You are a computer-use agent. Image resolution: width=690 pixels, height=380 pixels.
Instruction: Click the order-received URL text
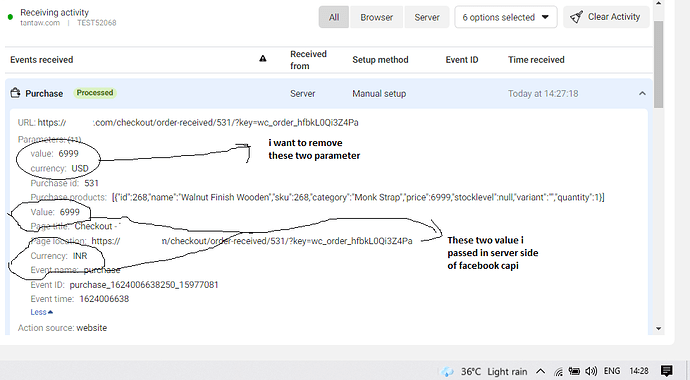coord(198,123)
